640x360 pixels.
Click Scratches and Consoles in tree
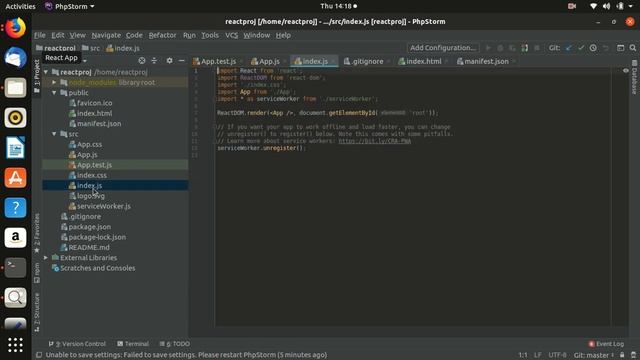pyautogui.click(x=98, y=268)
